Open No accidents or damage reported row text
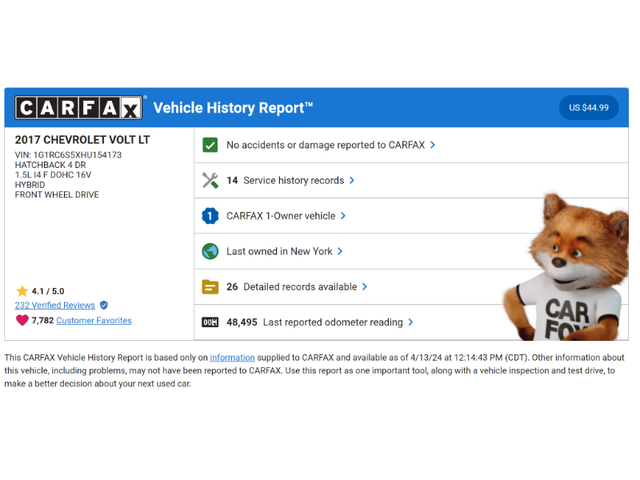 (x=325, y=145)
